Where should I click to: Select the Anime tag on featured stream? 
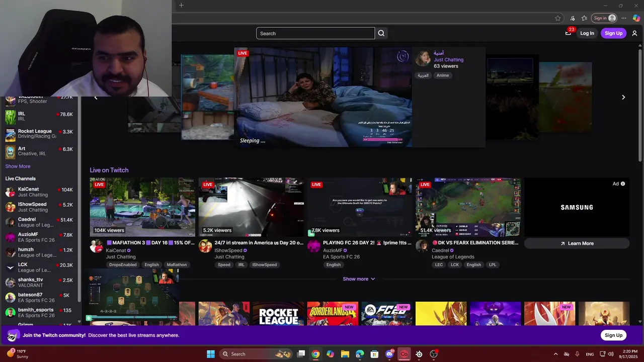443,75
